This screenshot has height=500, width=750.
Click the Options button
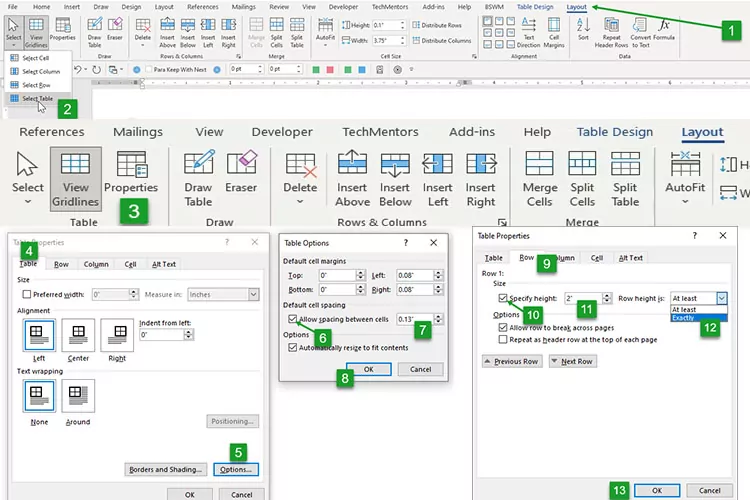pyautogui.click(x=236, y=469)
